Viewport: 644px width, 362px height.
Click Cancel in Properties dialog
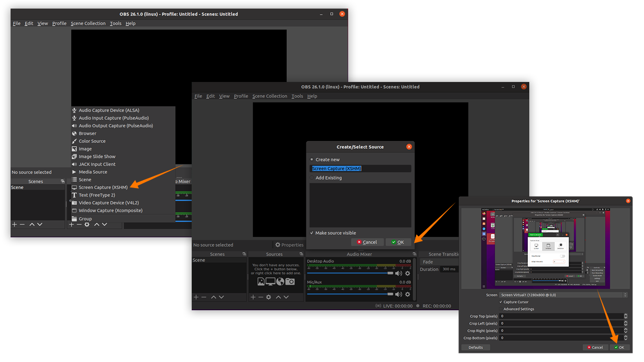[595, 347]
